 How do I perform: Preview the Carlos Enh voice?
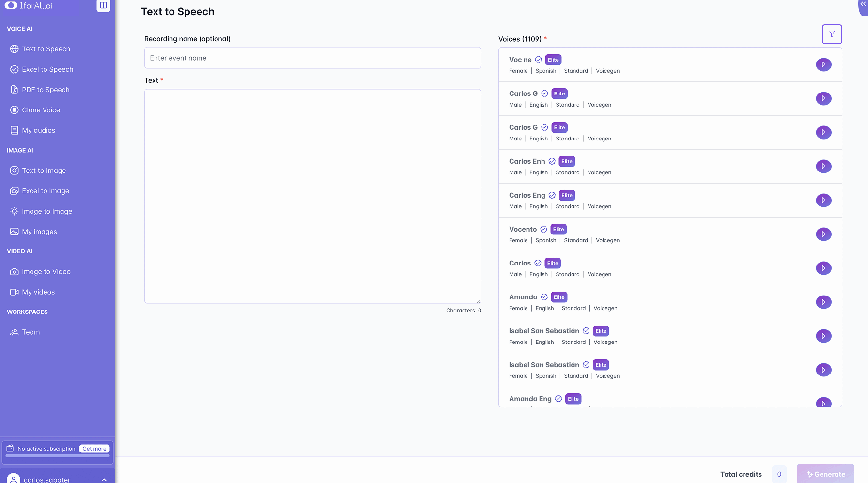(823, 167)
